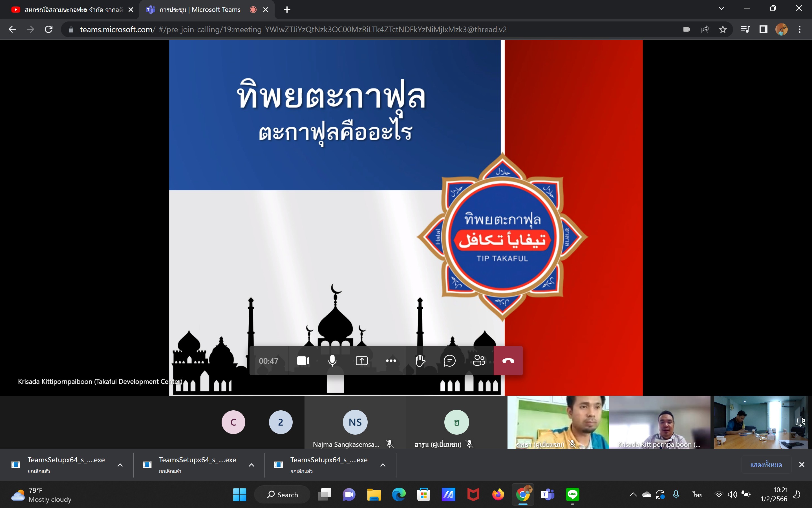Open taskbar Search box
Viewport: 812px width, 508px height.
pyautogui.click(x=282, y=494)
